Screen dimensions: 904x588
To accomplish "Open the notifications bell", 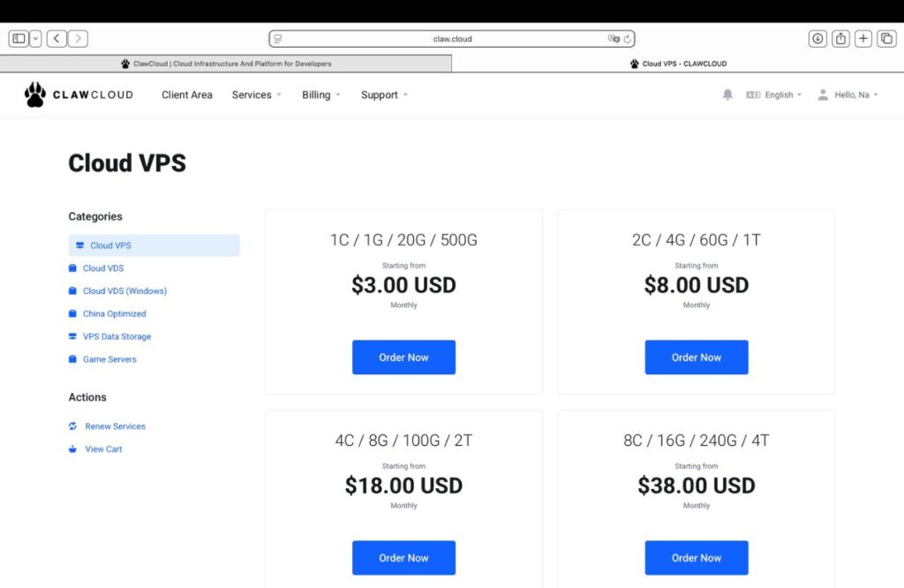I will (727, 94).
